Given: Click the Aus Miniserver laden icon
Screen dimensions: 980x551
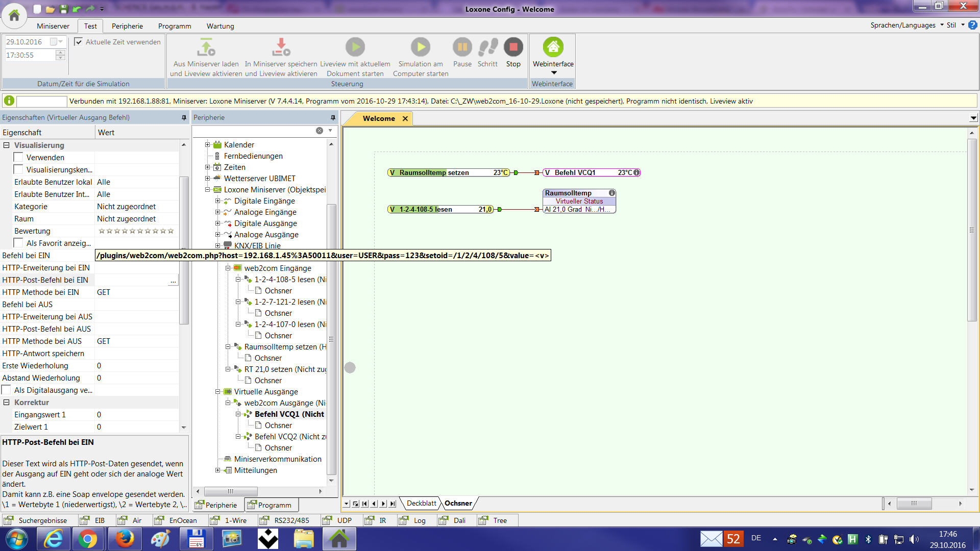Looking at the screenshot, I should coord(206,47).
